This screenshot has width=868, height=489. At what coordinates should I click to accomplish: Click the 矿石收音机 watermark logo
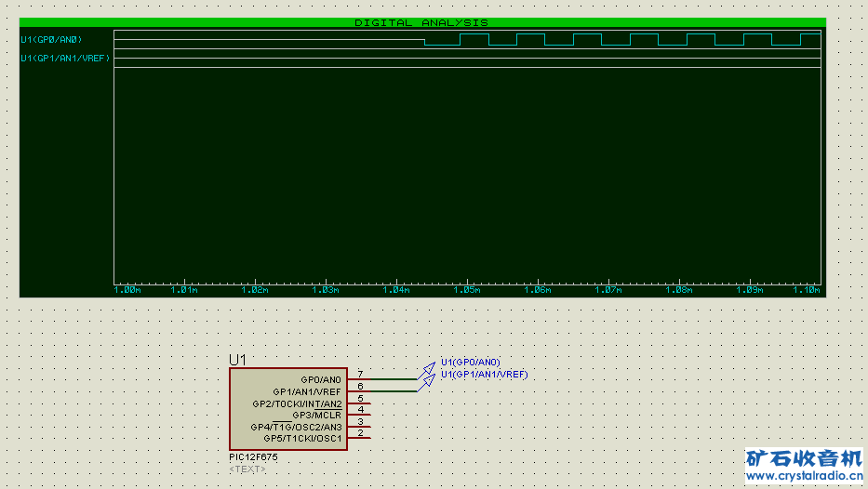click(x=805, y=458)
